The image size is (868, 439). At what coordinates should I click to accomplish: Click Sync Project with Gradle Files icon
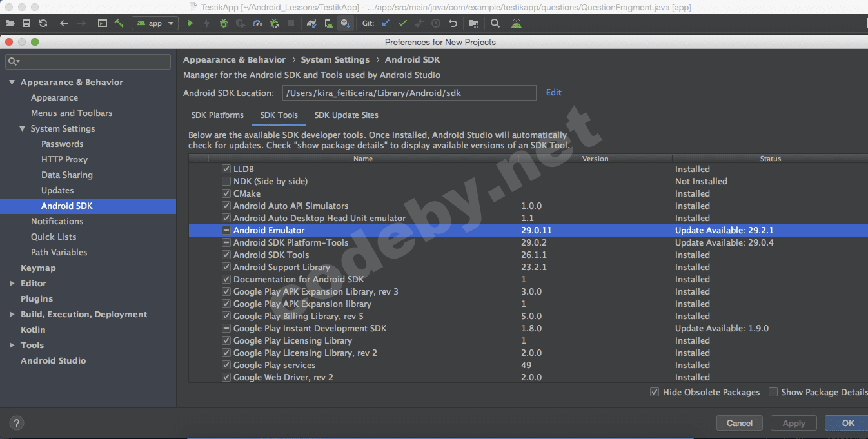[x=311, y=23]
